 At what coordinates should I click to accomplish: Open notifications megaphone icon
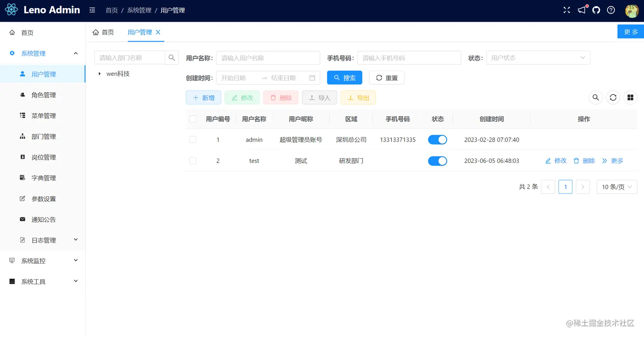(x=582, y=10)
